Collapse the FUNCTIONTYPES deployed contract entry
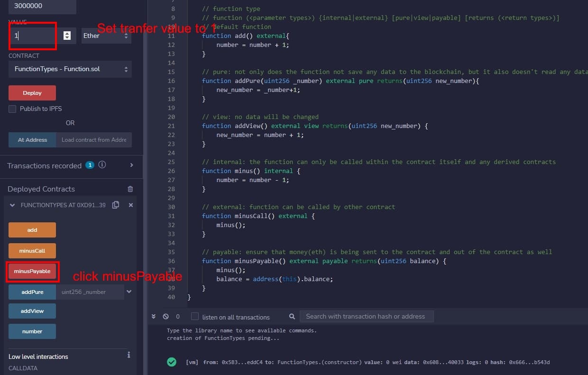Screen dimensions: 588x375 (12, 205)
